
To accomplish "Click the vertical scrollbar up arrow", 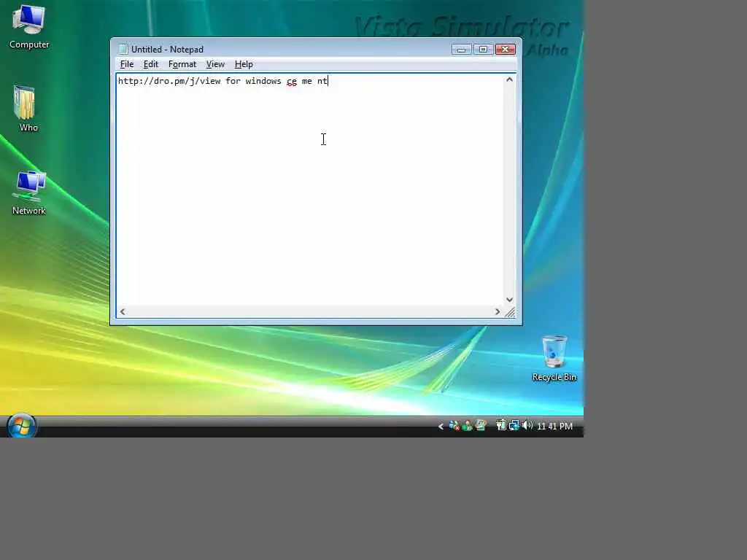I will pyautogui.click(x=509, y=79).
